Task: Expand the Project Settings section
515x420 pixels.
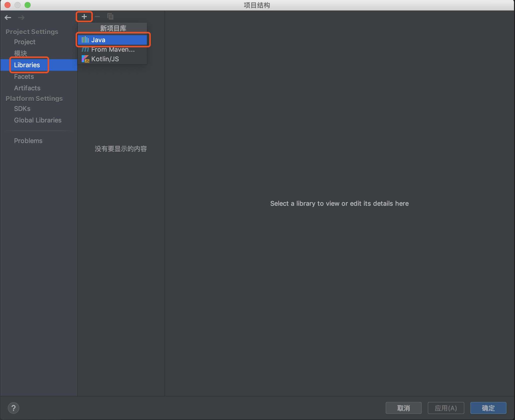Action: click(32, 31)
